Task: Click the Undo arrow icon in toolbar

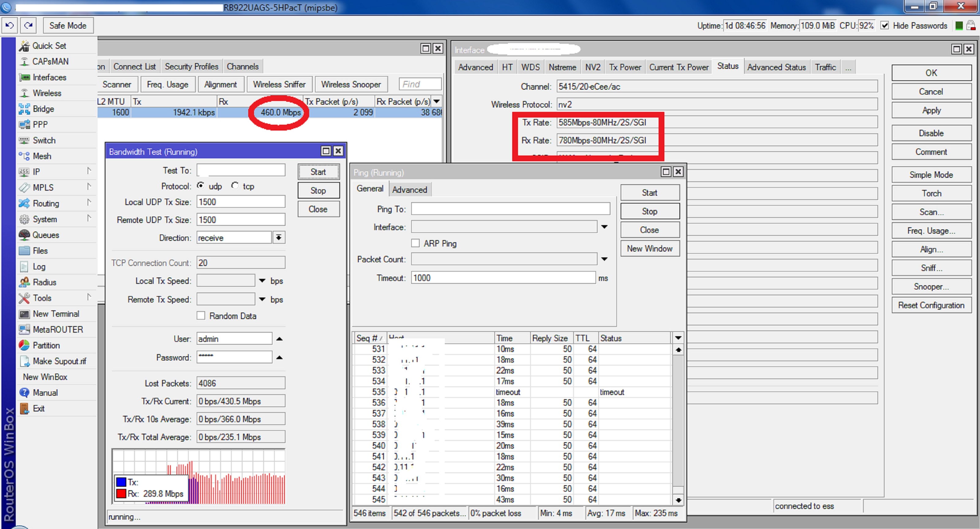Action: [x=9, y=25]
